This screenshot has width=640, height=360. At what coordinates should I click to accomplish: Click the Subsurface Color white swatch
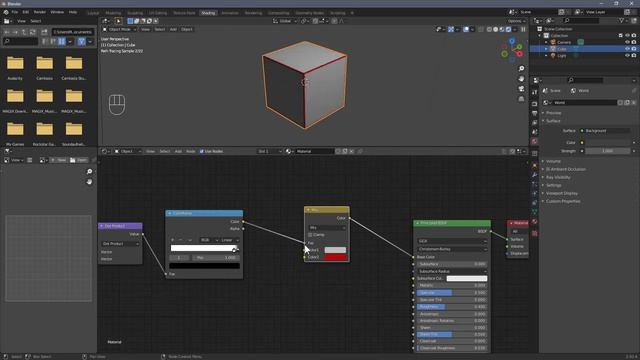[467, 278]
